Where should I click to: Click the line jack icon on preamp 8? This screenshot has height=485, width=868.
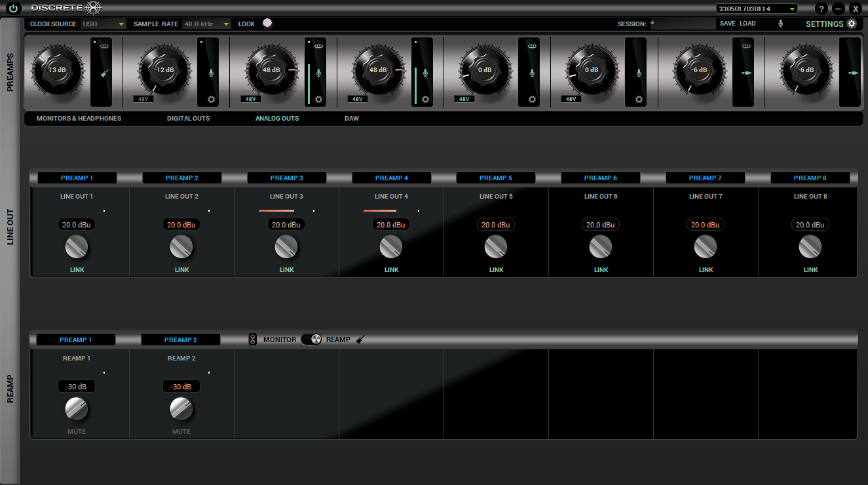point(852,73)
